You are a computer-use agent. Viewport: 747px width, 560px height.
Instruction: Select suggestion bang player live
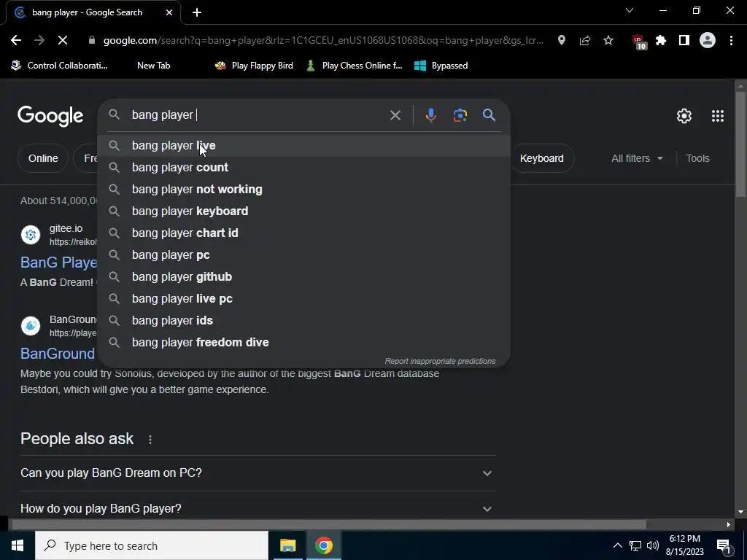304,146
